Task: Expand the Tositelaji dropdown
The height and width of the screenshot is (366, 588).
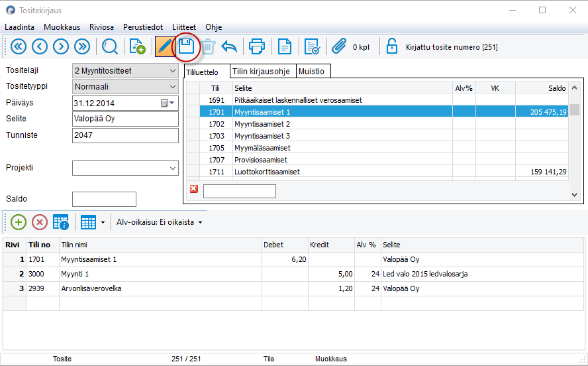Action: (x=173, y=70)
